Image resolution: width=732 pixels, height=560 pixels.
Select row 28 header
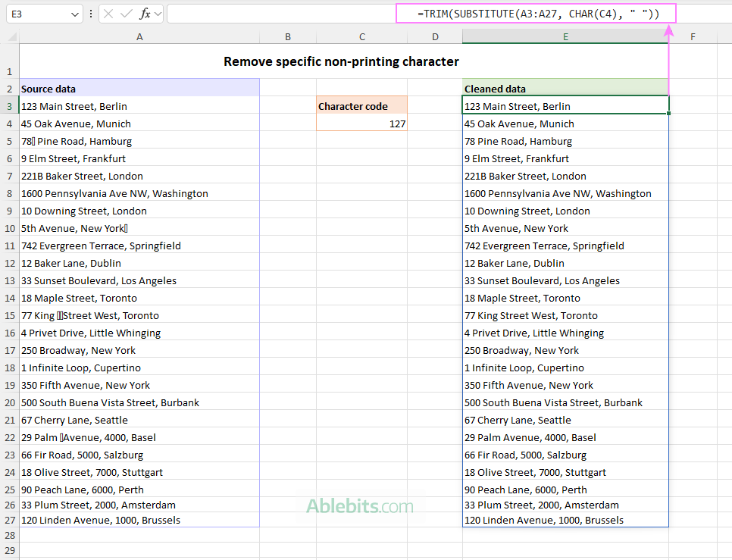click(9, 535)
